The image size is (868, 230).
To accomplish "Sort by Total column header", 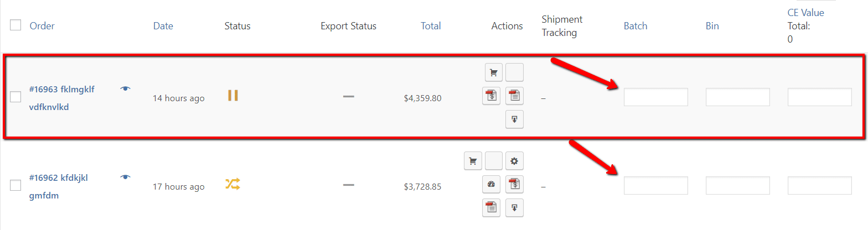I will tap(431, 26).
